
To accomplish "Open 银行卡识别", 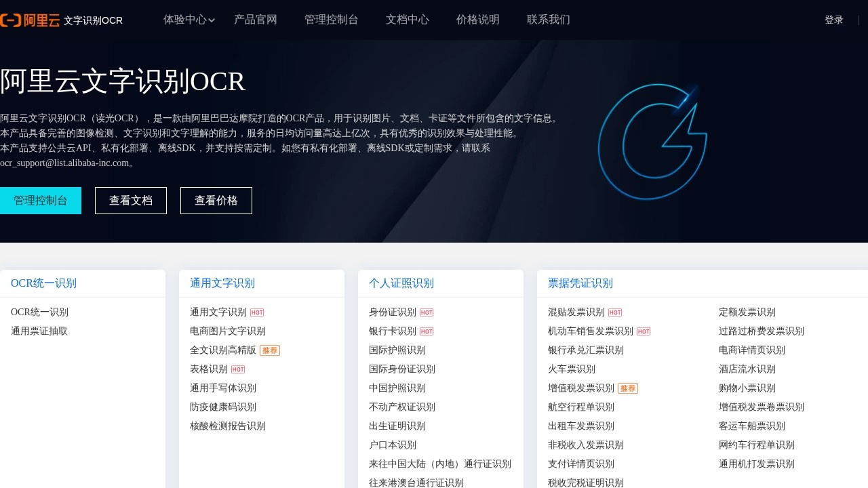I will 393,331.
